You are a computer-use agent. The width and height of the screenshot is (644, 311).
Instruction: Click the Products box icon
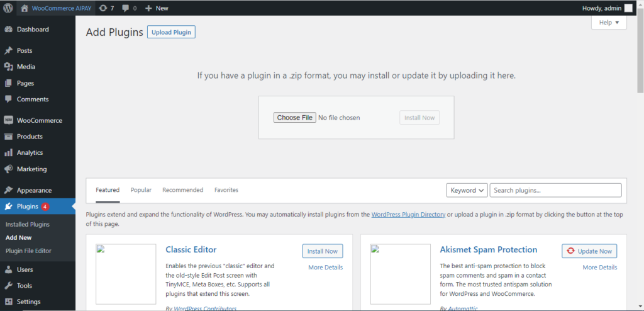[8, 137]
